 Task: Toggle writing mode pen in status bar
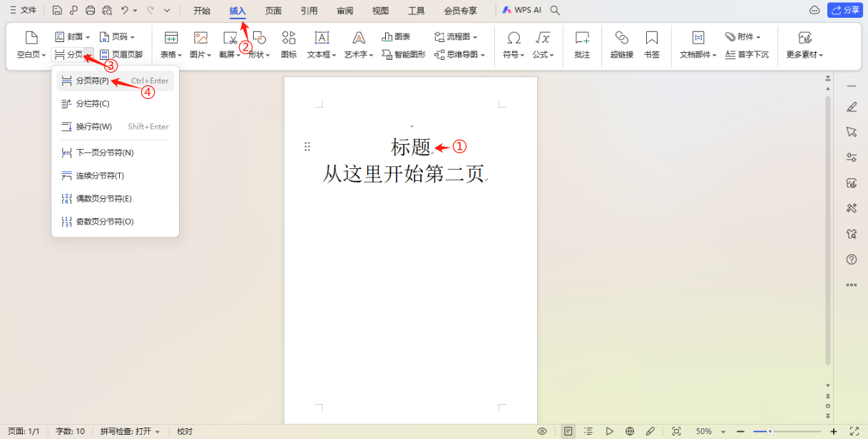tap(650, 431)
